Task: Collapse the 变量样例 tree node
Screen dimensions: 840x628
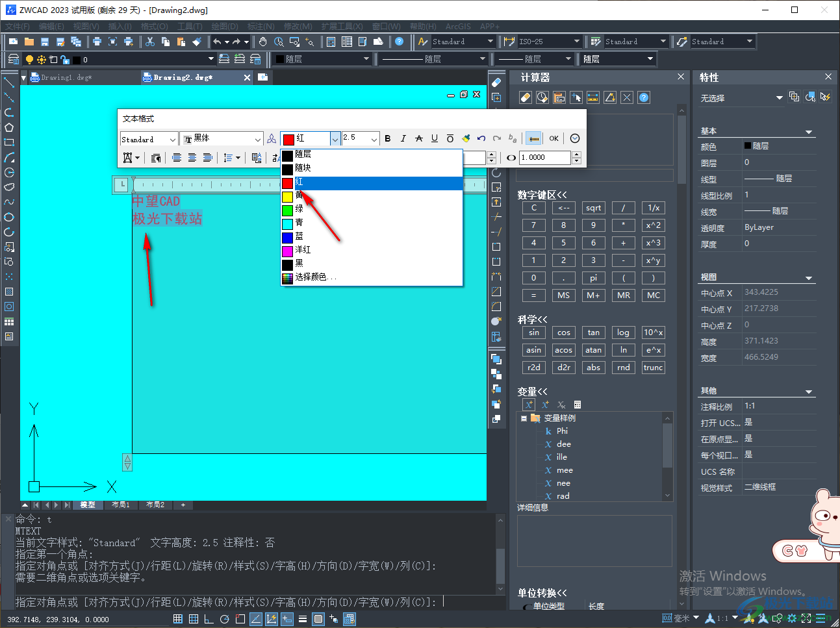Action: click(524, 418)
